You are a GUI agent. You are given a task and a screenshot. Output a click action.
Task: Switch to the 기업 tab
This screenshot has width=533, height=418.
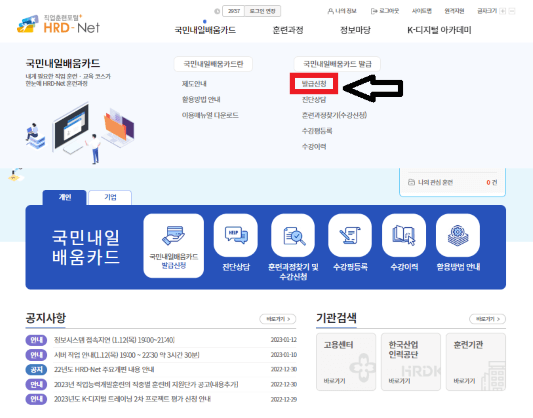pyautogui.click(x=110, y=197)
